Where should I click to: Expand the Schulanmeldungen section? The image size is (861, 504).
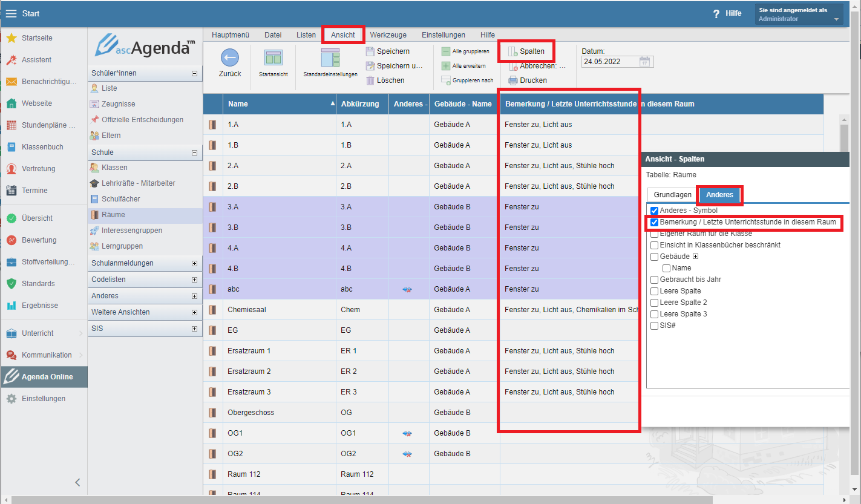click(x=194, y=263)
